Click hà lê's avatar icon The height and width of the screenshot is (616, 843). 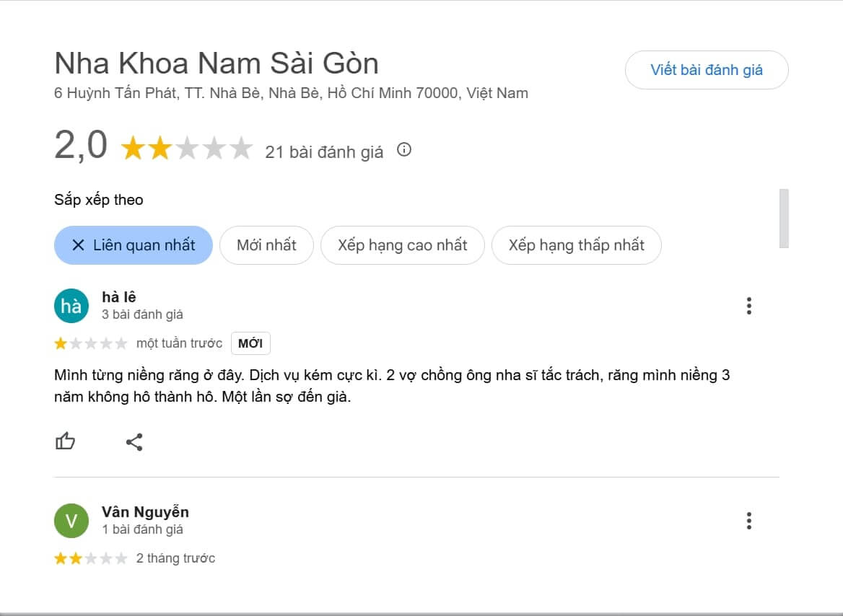(x=71, y=306)
